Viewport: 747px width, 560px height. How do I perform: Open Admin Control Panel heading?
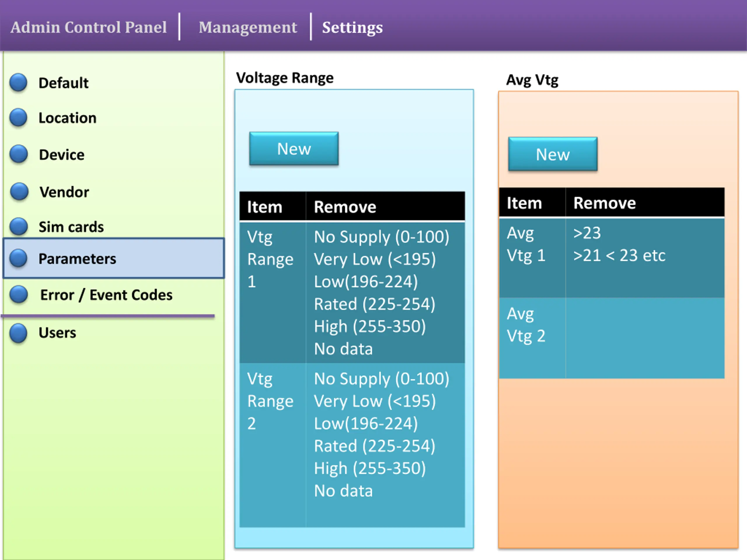tap(88, 27)
